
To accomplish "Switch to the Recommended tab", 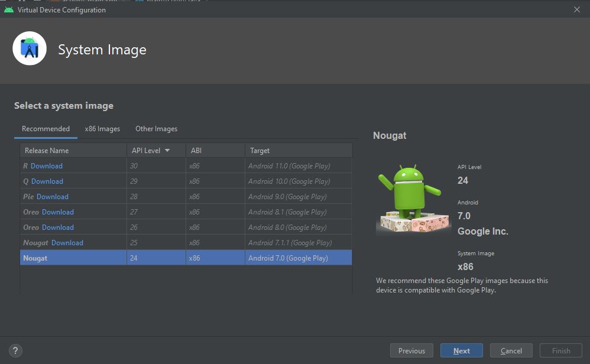I will coord(46,129).
